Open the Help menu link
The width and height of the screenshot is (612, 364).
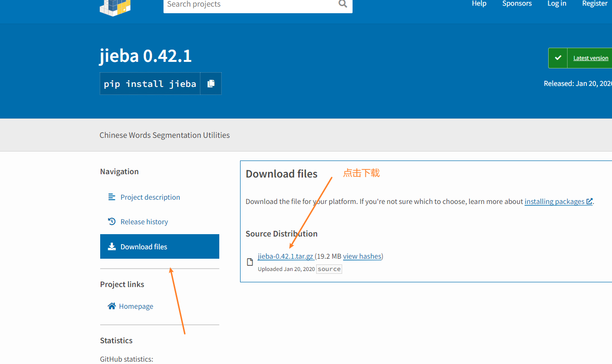click(479, 3)
